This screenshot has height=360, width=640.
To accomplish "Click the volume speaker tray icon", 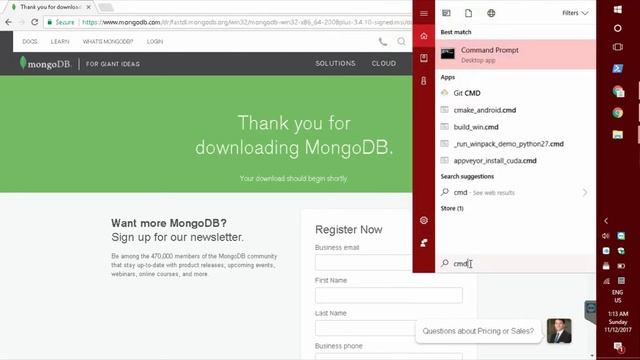I will [606, 236].
